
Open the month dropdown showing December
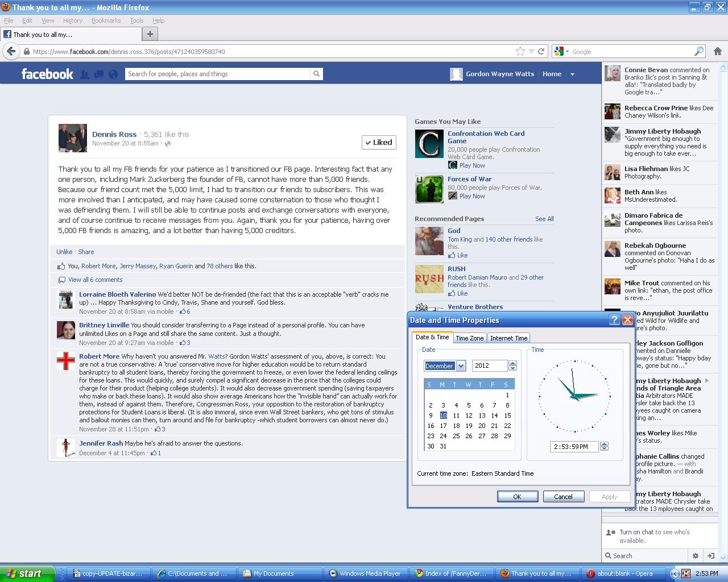coord(461,366)
